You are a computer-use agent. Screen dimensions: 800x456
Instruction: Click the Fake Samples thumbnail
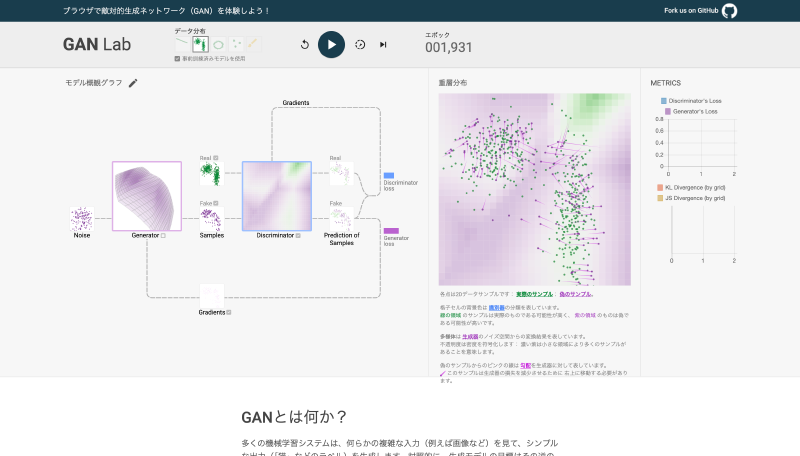212,219
